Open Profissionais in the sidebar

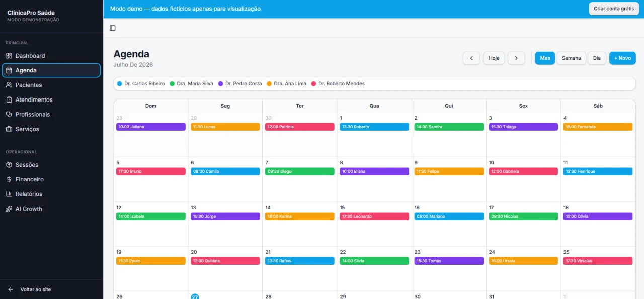click(51, 114)
